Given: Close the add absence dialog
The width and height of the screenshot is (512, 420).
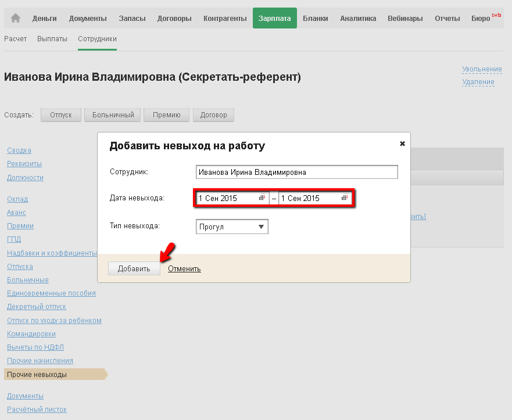Looking at the screenshot, I should [x=402, y=143].
